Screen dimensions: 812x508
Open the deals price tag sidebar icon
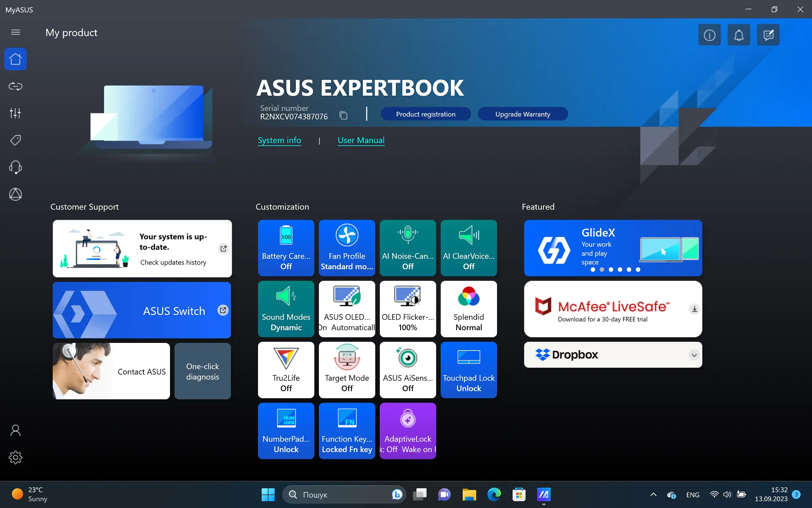(15, 140)
